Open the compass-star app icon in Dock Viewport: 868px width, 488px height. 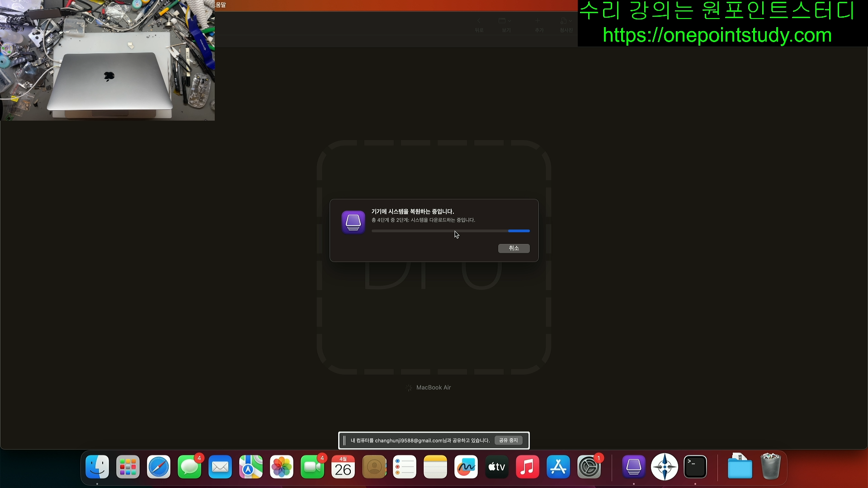[x=665, y=467]
